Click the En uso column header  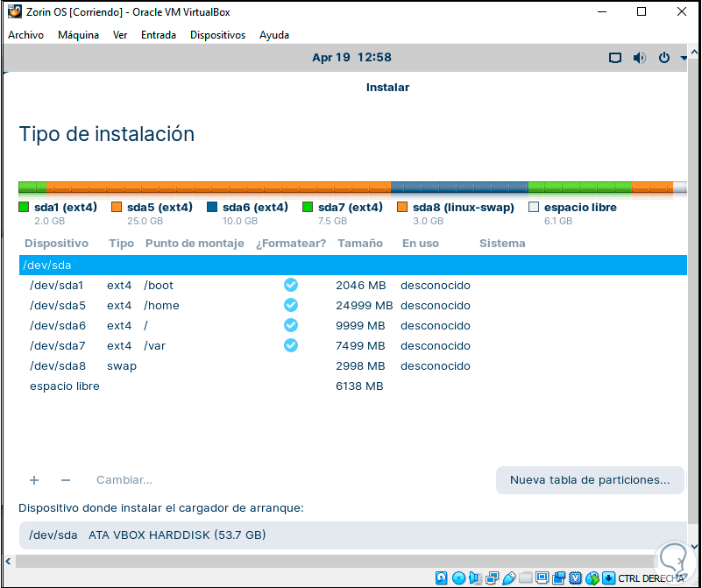pos(421,244)
